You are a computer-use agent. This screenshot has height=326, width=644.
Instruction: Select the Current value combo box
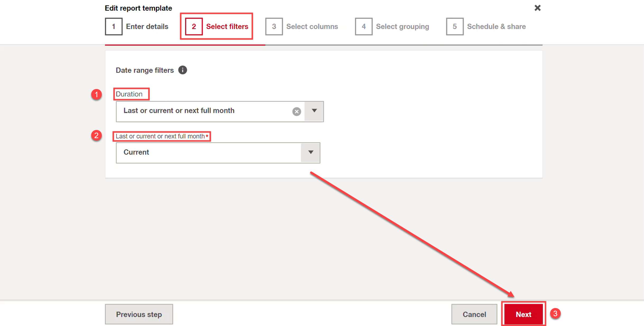pyautogui.click(x=218, y=153)
